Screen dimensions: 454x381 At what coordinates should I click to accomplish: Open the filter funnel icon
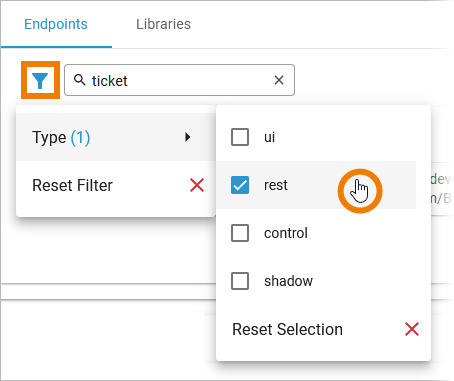(40, 80)
